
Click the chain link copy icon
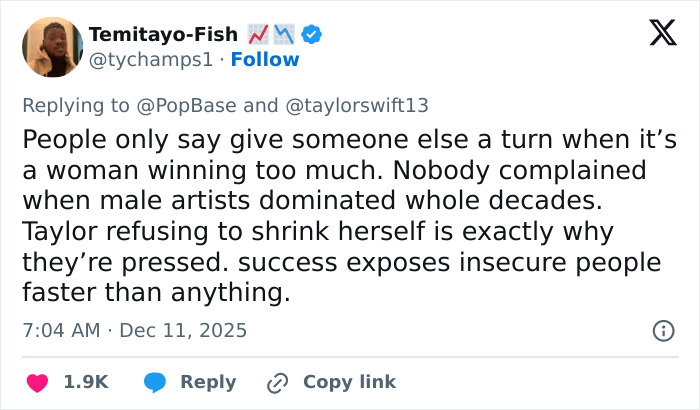pyautogui.click(x=277, y=382)
